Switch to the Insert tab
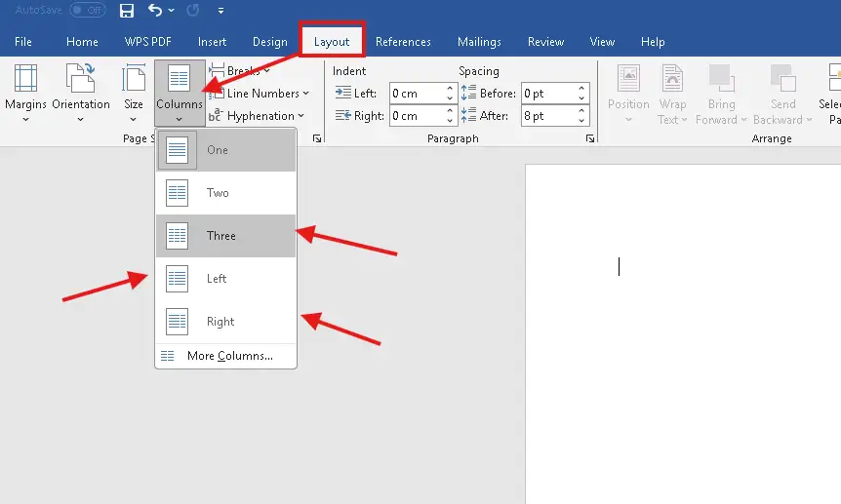Image resolution: width=841 pixels, height=504 pixels. click(x=212, y=42)
